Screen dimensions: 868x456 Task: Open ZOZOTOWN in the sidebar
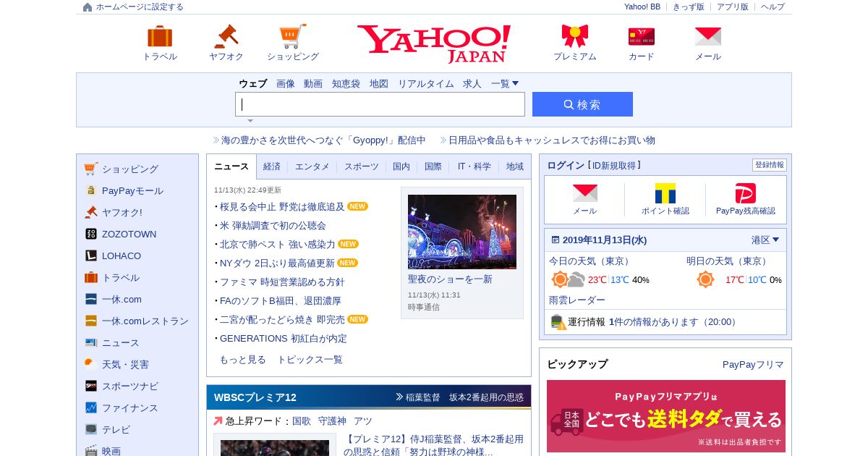pyautogui.click(x=129, y=234)
